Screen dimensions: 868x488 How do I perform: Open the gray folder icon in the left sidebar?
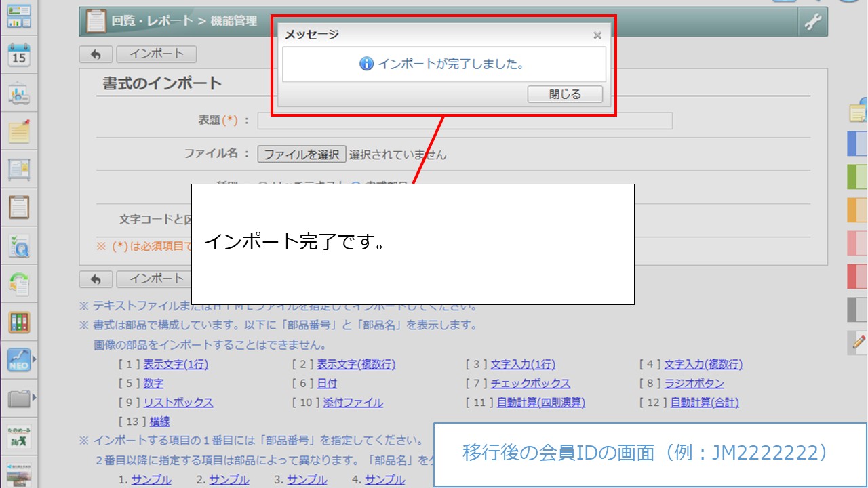pyautogui.click(x=19, y=398)
